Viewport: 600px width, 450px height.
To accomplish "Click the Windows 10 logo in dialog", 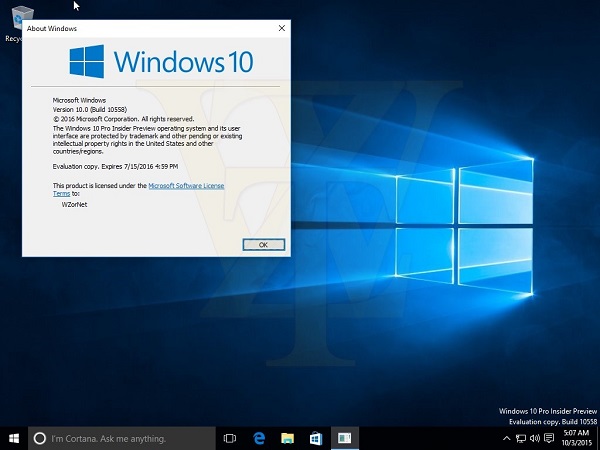I will coord(161,62).
